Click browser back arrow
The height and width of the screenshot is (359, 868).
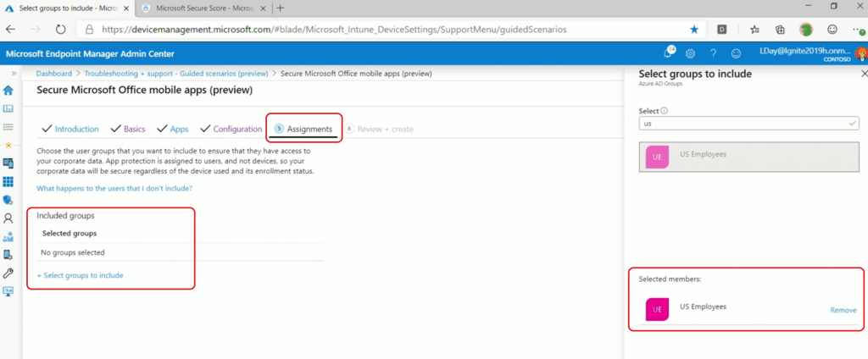tap(10, 30)
